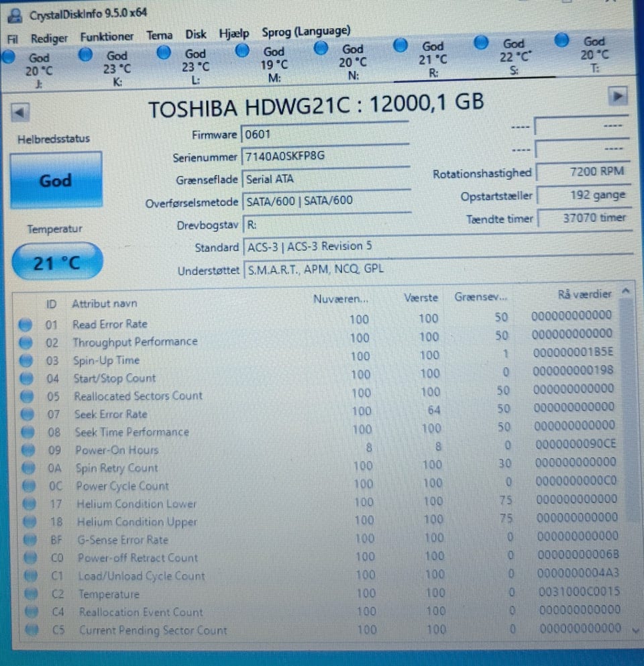Select raw value 0031000C0015
Viewport: 644px width, 666px height.
pos(579,592)
